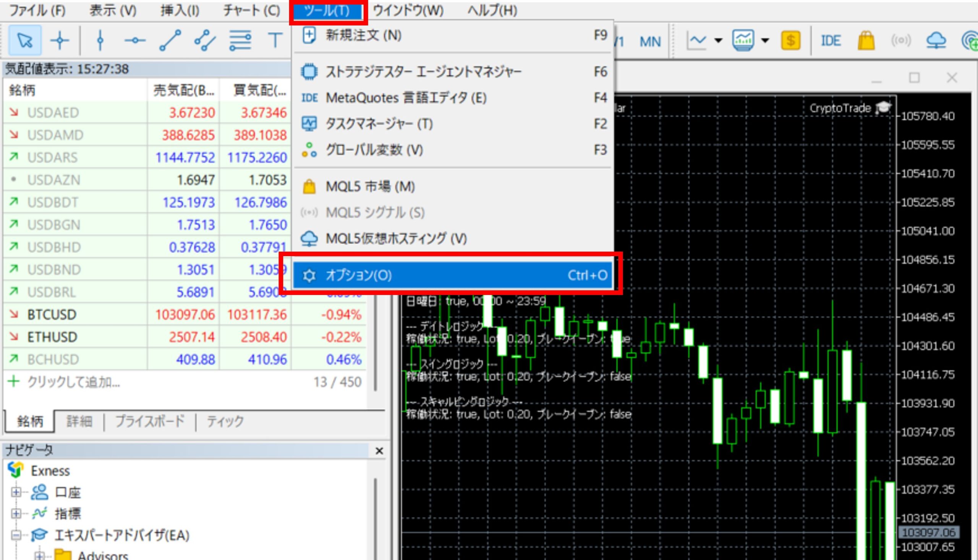The width and height of the screenshot is (978, 560).
Task: Click the gold dollar trading icon
Action: coord(790,40)
